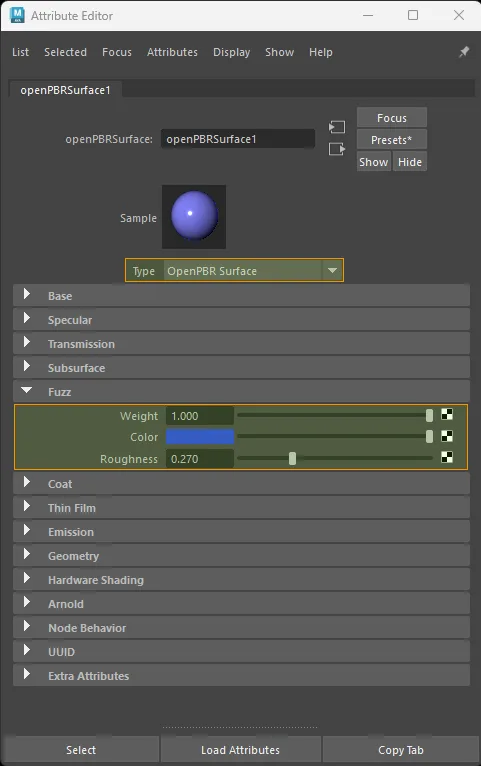The width and height of the screenshot is (481, 766).
Task: Click the Weight attribute label
Action: [x=139, y=416]
